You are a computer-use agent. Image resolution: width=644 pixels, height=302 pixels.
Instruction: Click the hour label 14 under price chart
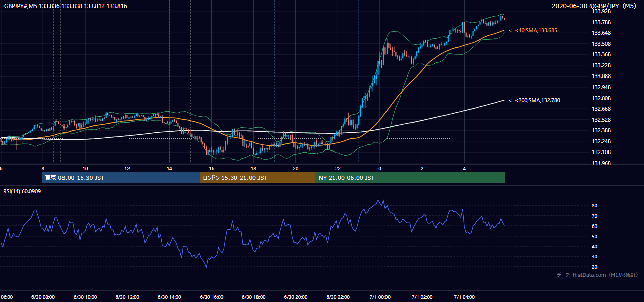tap(169, 168)
